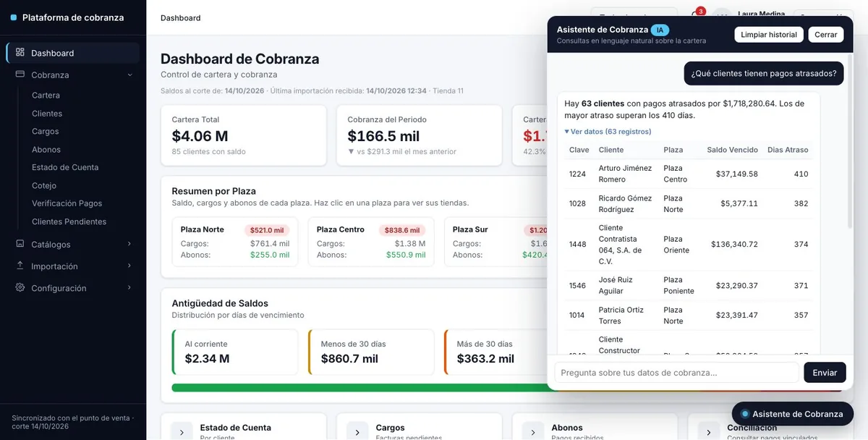Click the Estado de Cuenta arrow icon

181,431
